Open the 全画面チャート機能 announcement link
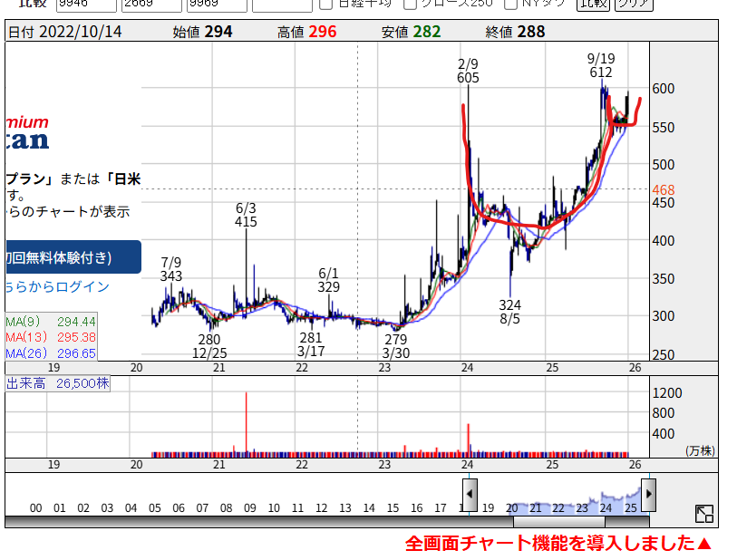This screenshot has width=737, height=560. pos(558,544)
